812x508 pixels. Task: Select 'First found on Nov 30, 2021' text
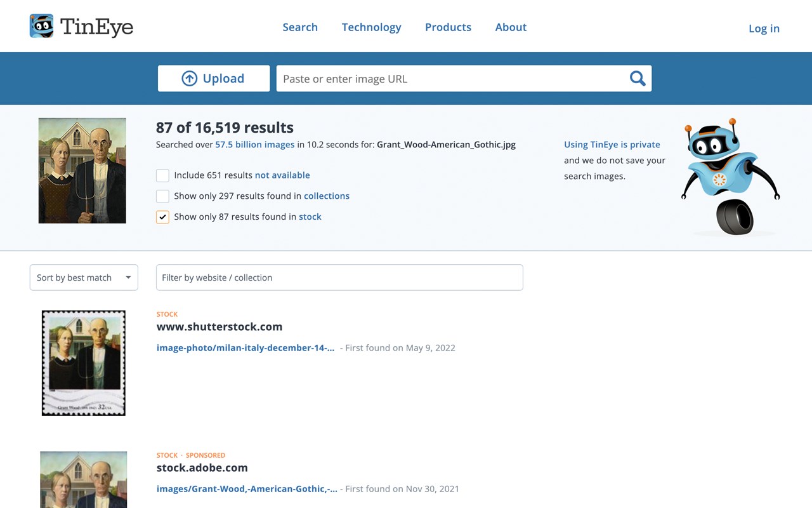click(402, 489)
